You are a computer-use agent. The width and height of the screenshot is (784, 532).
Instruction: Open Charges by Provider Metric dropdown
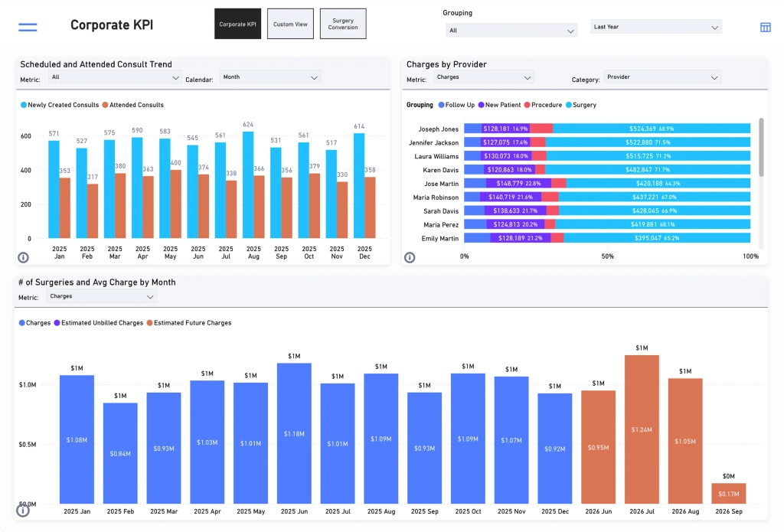484,77
